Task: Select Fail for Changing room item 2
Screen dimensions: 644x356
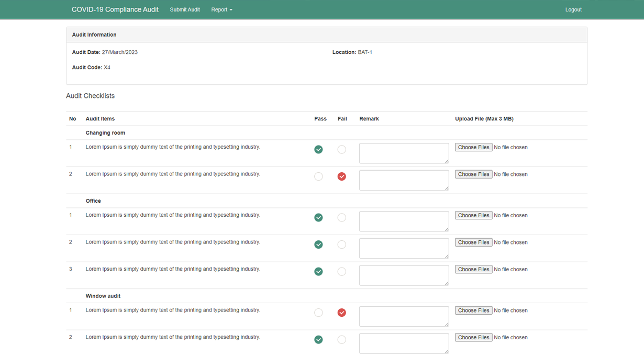Action: pos(341,176)
